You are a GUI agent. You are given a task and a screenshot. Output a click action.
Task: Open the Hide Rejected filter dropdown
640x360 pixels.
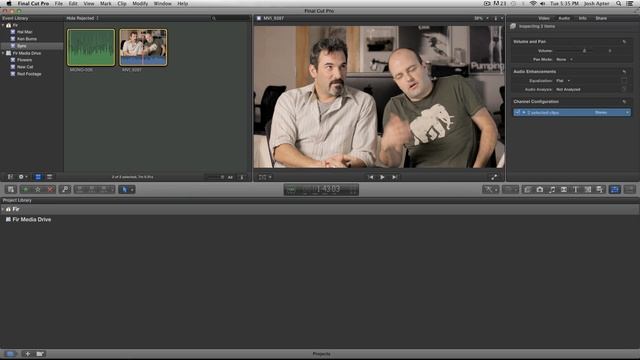82,18
